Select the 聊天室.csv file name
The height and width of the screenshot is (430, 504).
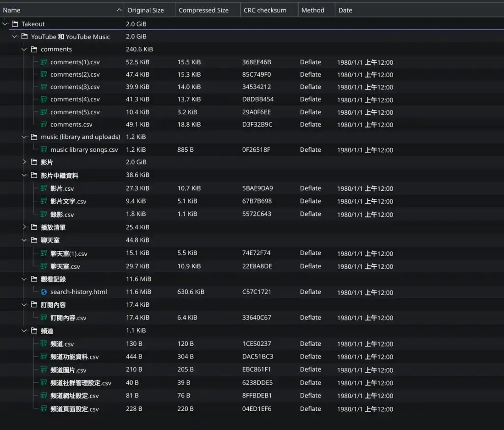pyautogui.click(x=65, y=266)
